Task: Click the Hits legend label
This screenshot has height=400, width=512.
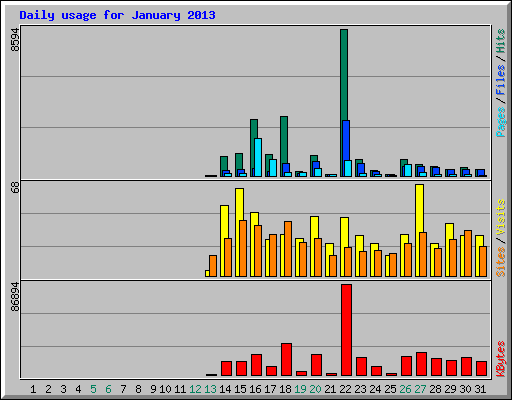Action: coord(501,41)
